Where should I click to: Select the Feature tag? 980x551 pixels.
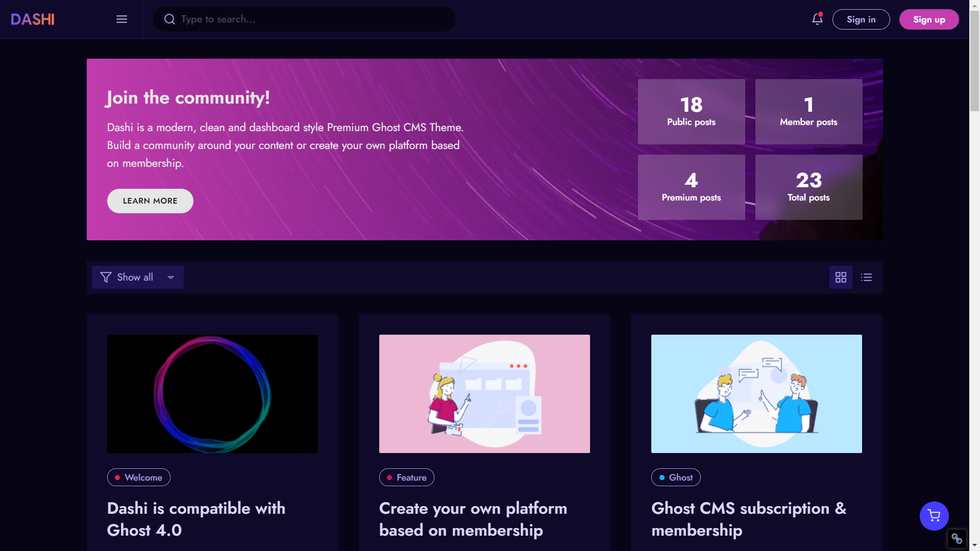click(407, 478)
